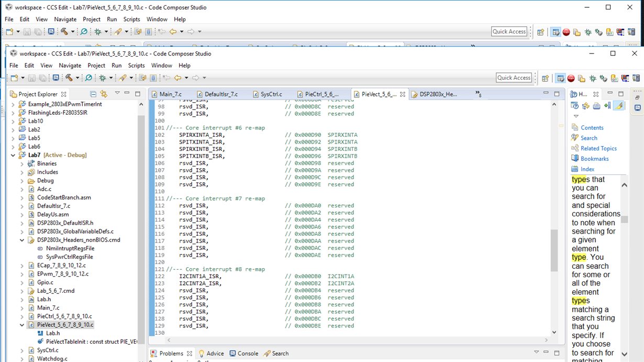Screen dimensions: 644x362
Task: Open the Problems tab
Action: coord(166,354)
